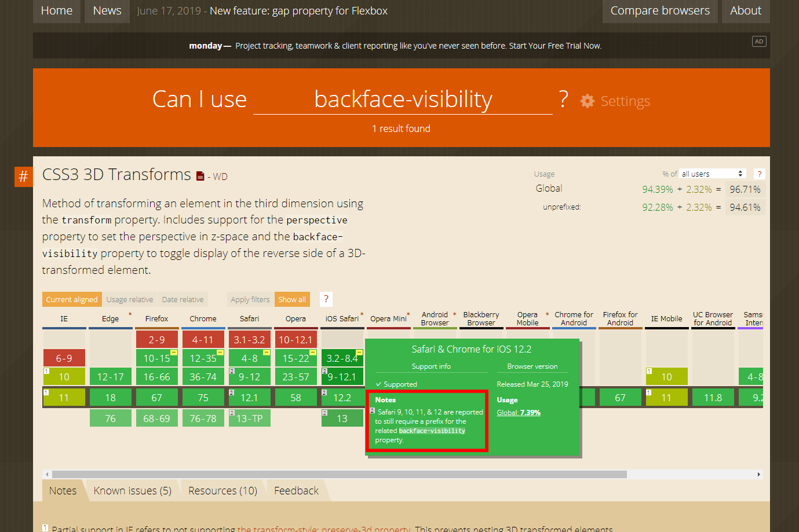Select Edge 12-17 version cell
This screenshot has width=799, height=532.
click(111, 377)
